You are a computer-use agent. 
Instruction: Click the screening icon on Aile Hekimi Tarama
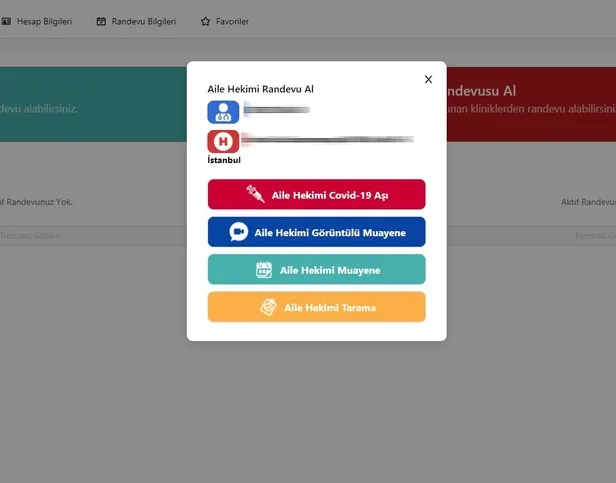[267, 307]
